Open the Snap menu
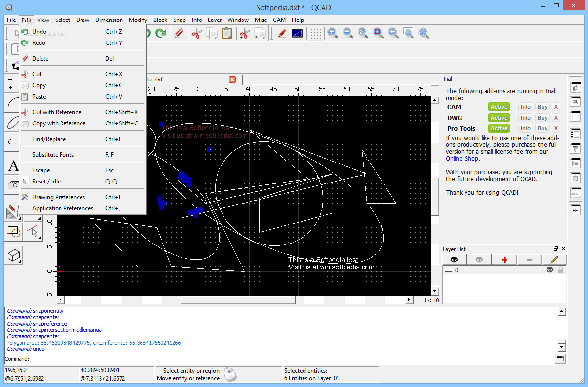 pos(180,20)
